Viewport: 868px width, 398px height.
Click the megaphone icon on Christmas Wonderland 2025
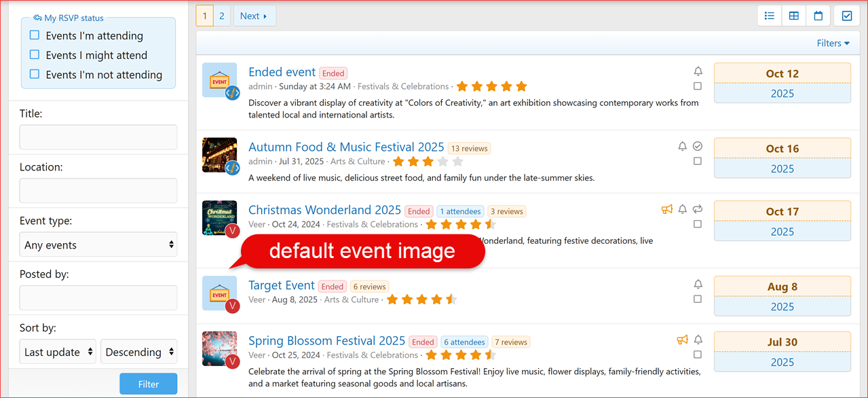point(666,209)
